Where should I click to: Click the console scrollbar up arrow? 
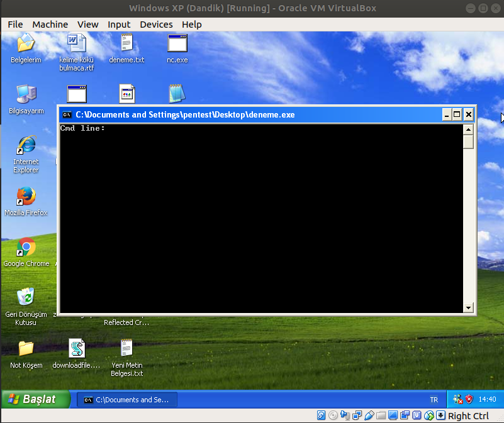pos(468,129)
